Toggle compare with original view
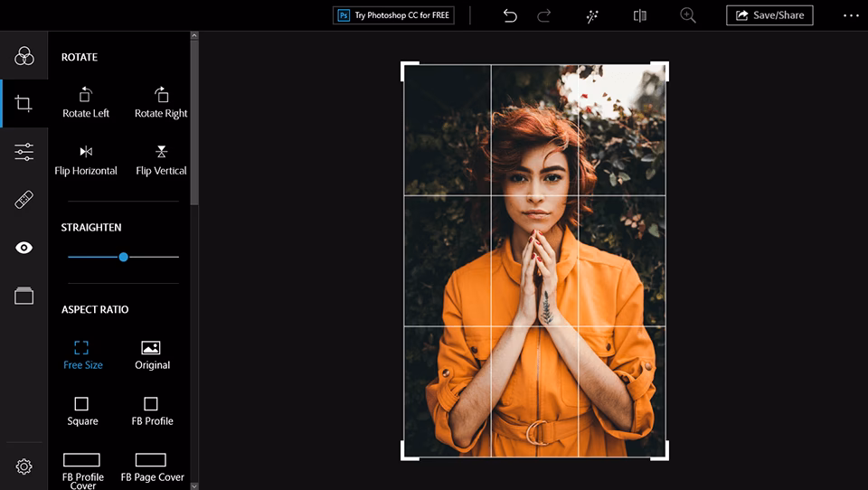Viewport: 868px width, 490px height. [x=640, y=15]
